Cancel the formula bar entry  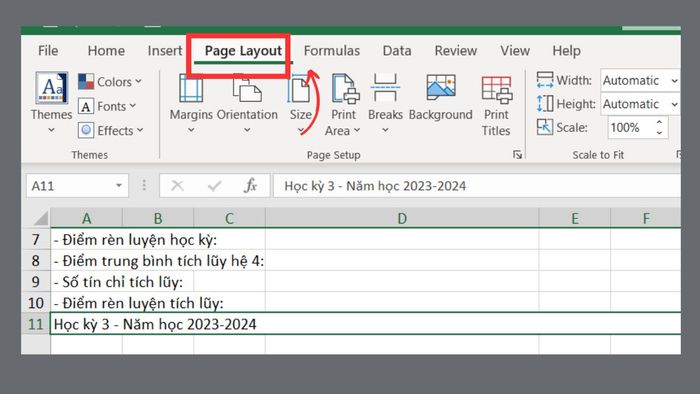177,185
